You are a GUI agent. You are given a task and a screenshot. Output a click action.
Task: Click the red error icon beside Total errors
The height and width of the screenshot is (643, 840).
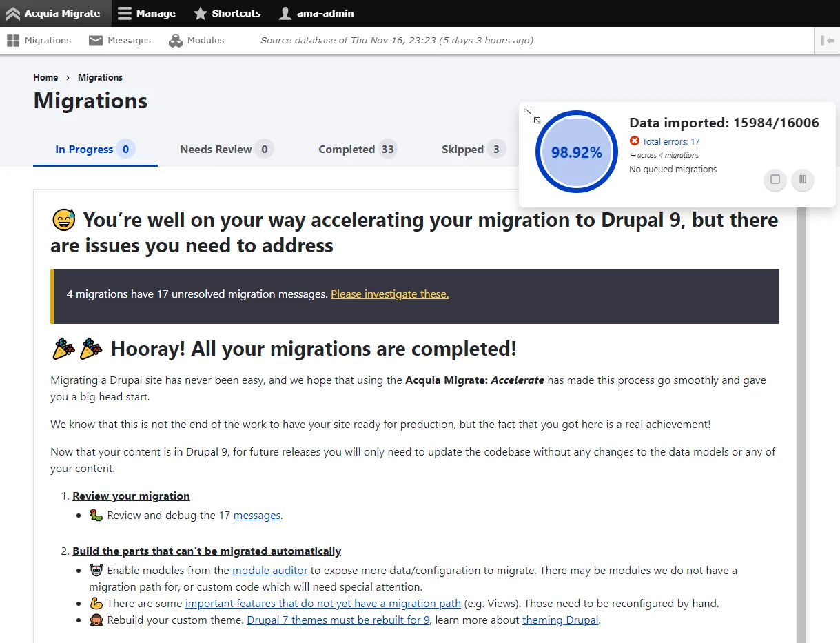635,141
